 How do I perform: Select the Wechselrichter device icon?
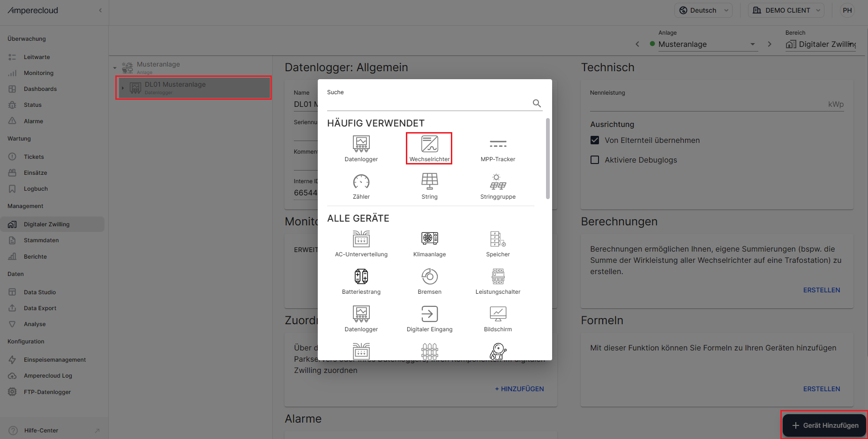click(429, 144)
